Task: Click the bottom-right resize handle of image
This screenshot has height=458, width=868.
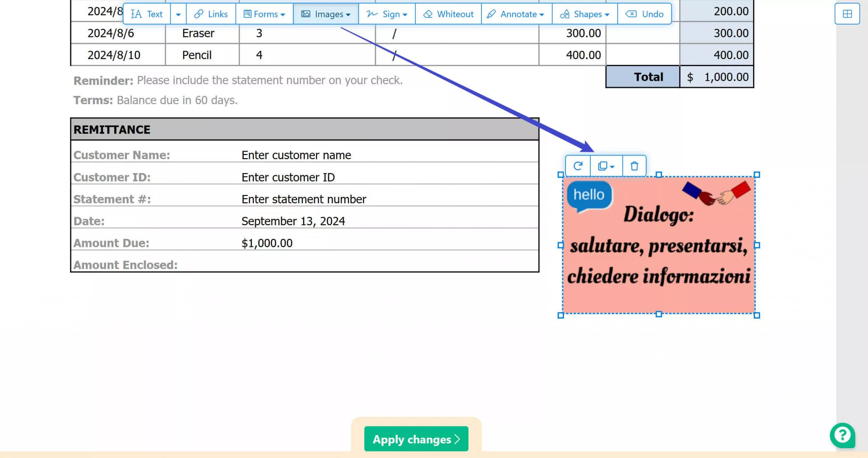Action: (x=756, y=315)
